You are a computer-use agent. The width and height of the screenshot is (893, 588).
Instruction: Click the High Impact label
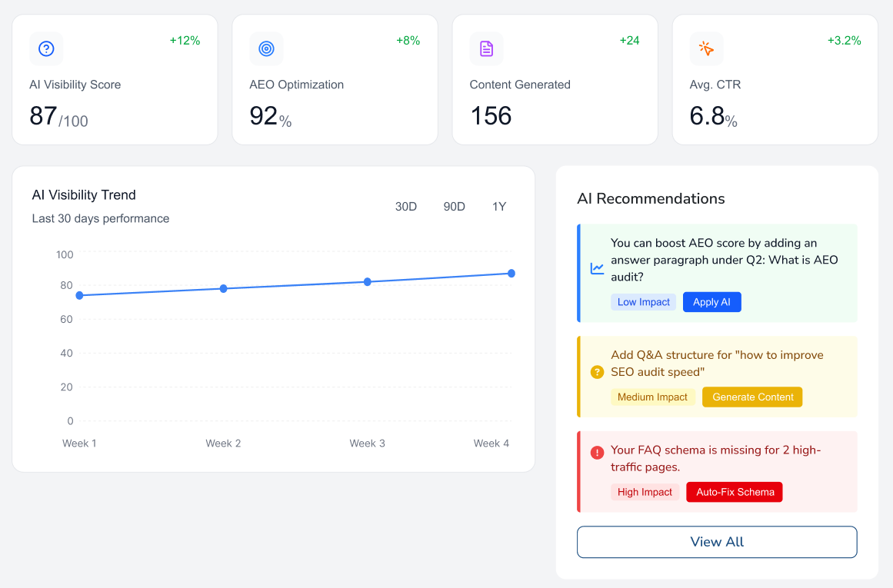pyautogui.click(x=645, y=492)
